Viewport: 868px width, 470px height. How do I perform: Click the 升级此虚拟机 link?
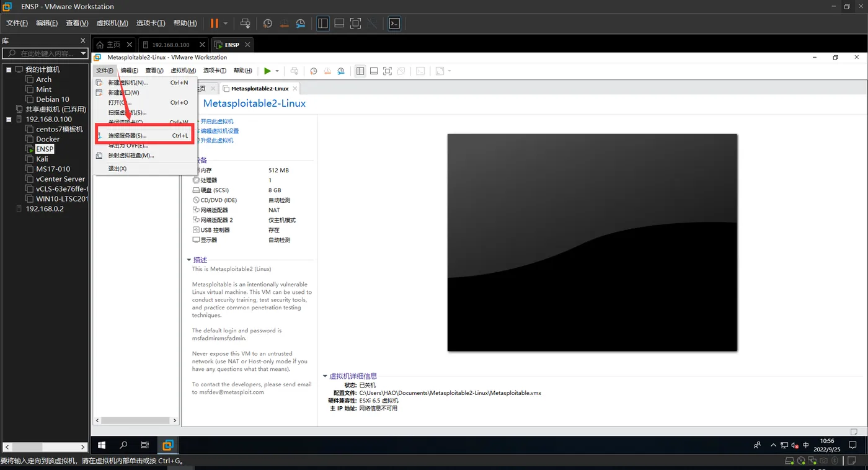click(x=217, y=140)
